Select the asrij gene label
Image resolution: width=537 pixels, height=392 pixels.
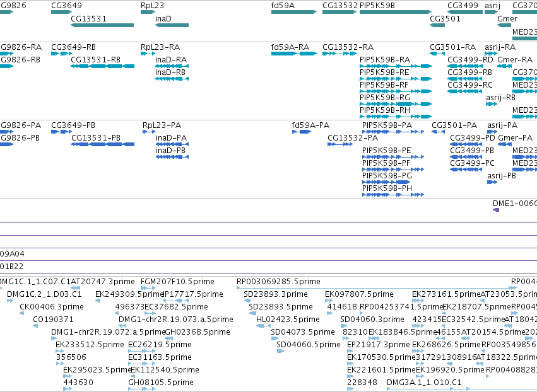coord(492,6)
